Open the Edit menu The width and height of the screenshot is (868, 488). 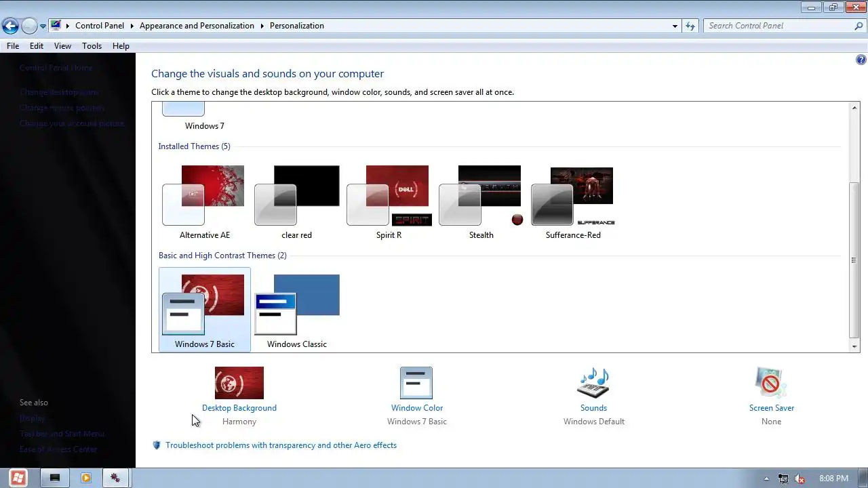click(x=37, y=46)
